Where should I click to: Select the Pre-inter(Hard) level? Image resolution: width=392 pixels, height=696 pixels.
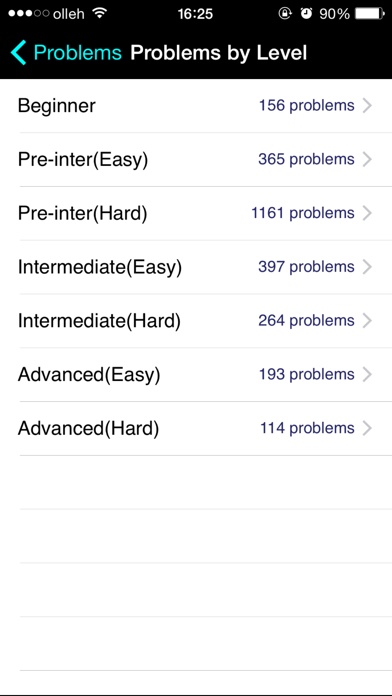196,214
